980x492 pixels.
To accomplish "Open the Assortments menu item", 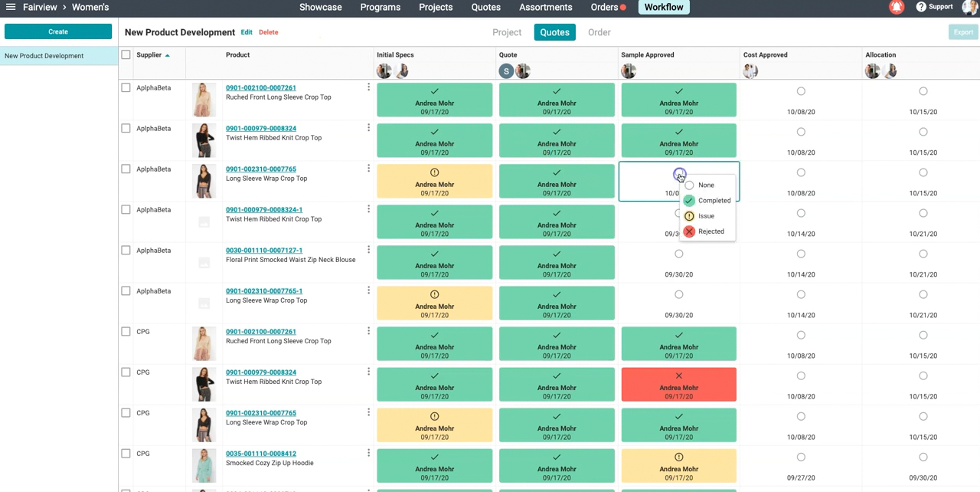I will click(x=545, y=7).
